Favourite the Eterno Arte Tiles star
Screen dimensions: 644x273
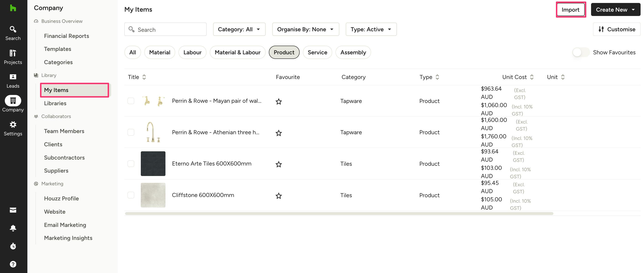pyautogui.click(x=278, y=164)
